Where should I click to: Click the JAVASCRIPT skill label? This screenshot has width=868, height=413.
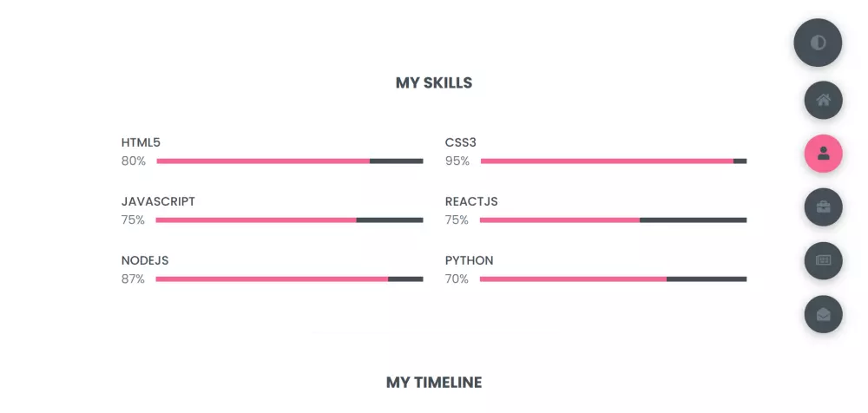[158, 201]
